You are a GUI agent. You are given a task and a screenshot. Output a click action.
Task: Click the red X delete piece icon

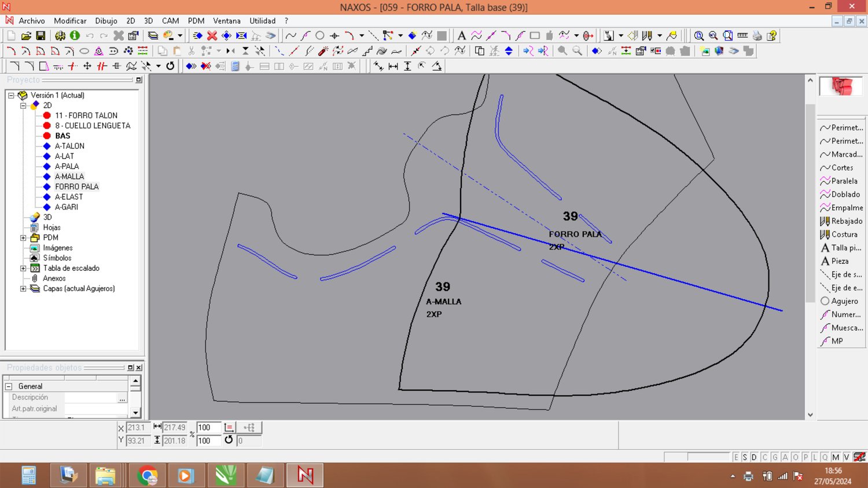(212, 36)
